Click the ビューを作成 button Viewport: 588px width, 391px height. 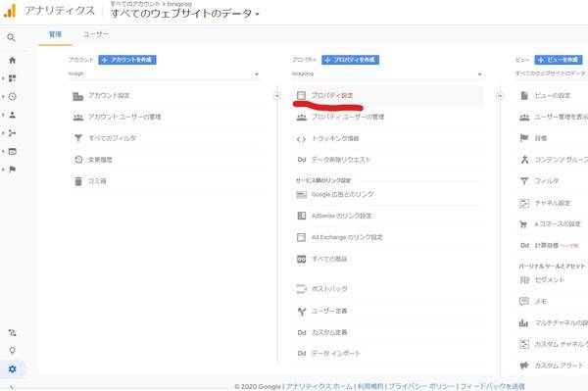(559, 60)
